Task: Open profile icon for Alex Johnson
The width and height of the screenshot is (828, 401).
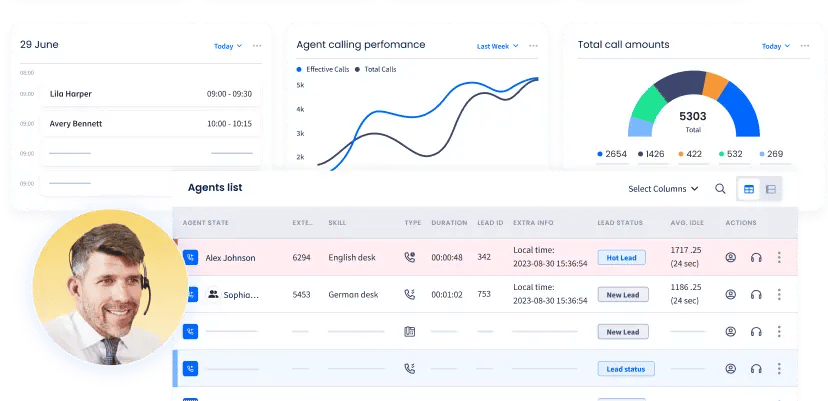Action: click(x=730, y=257)
